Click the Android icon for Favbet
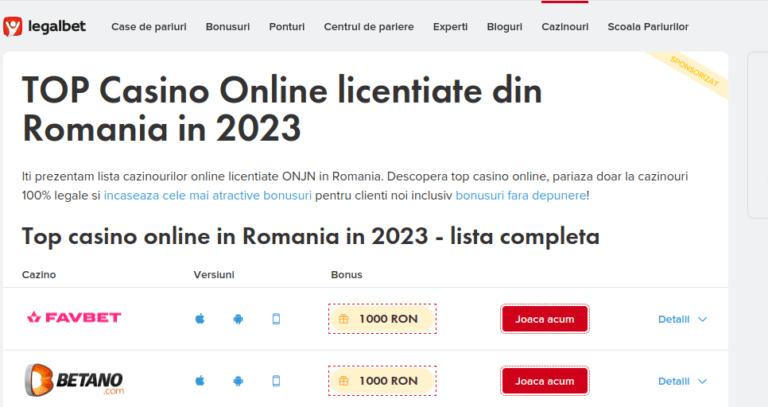The height and width of the screenshot is (407, 768). [x=238, y=319]
